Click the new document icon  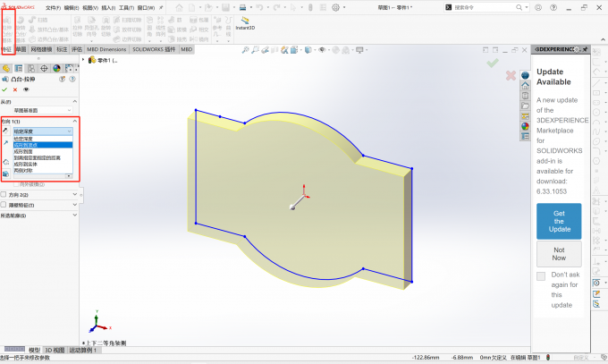[192, 7]
